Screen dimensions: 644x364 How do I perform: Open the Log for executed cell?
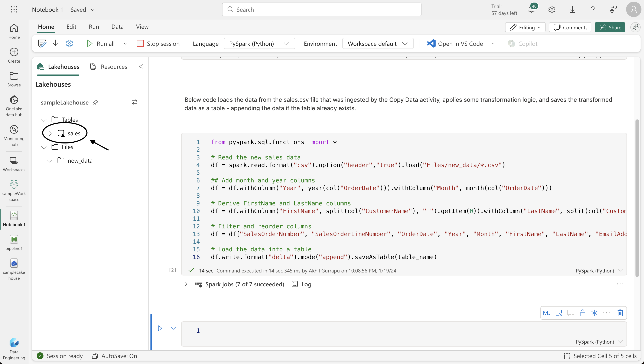(x=302, y=284)
